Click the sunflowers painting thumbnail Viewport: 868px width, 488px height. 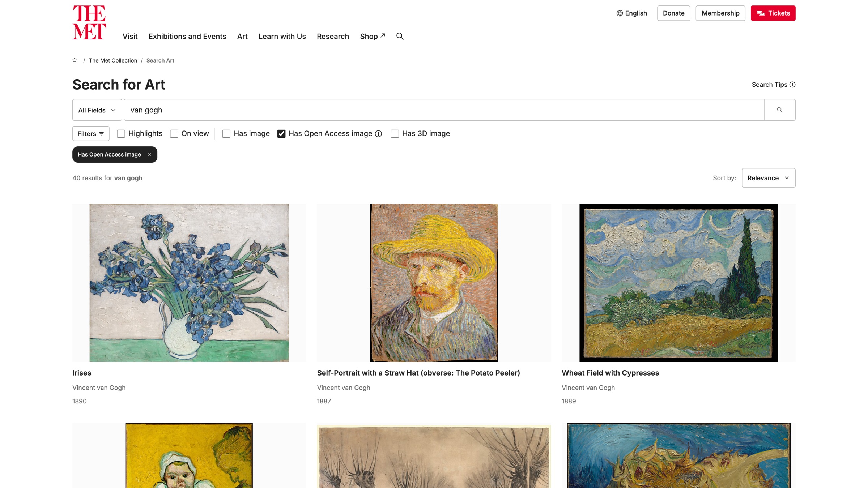tap(678, 455)
